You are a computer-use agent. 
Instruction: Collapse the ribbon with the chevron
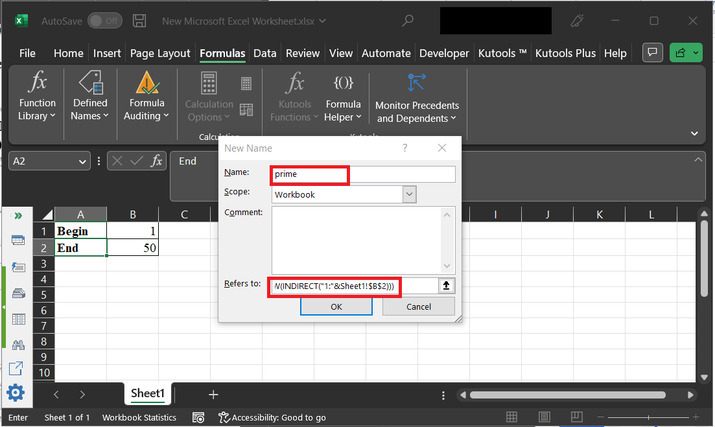coord(694,133)
